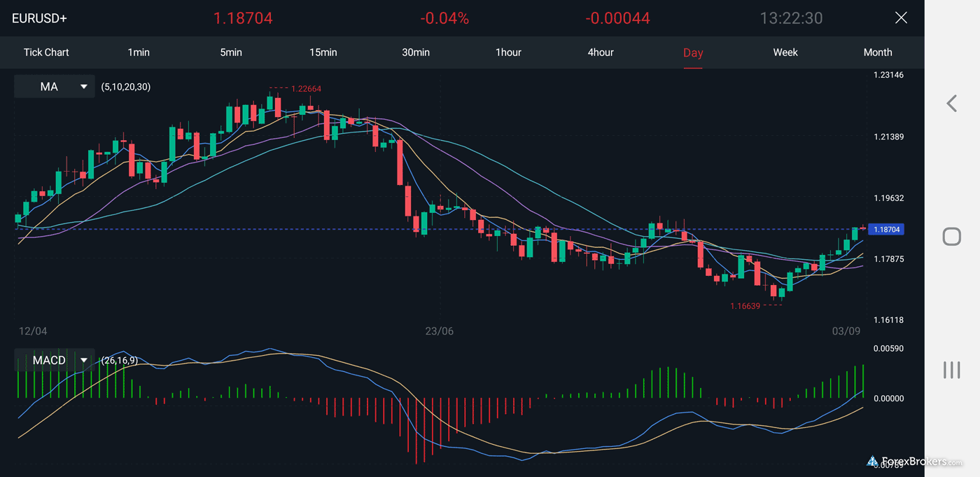Tap the -0.04% change value
Viewport: 980px width, 477px height.
(444, 18)
